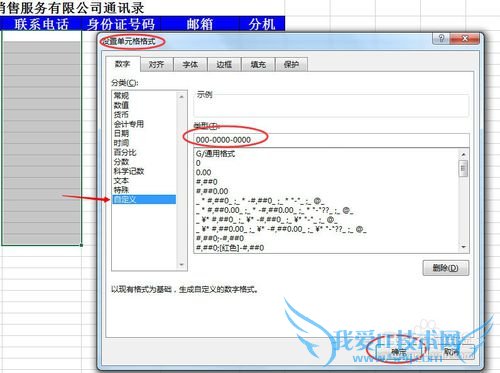Open the 边框 tab
The width and height of the screenshot is (500, 373).
(224, 64)
